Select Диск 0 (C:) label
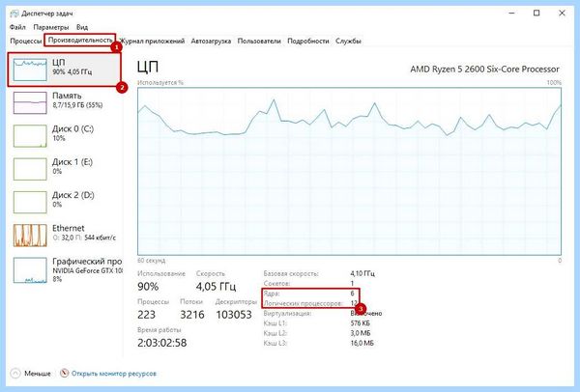 72,129
